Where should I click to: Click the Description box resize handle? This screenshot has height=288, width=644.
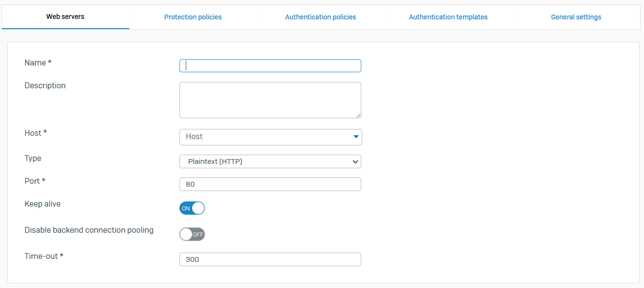pyautogui.click(x=358, y=115)
